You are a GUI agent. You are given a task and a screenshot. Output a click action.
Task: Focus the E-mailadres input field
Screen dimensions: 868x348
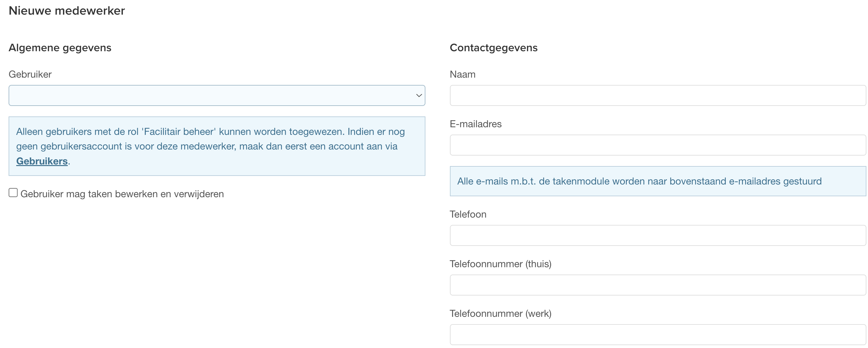[x=658, y=145]
